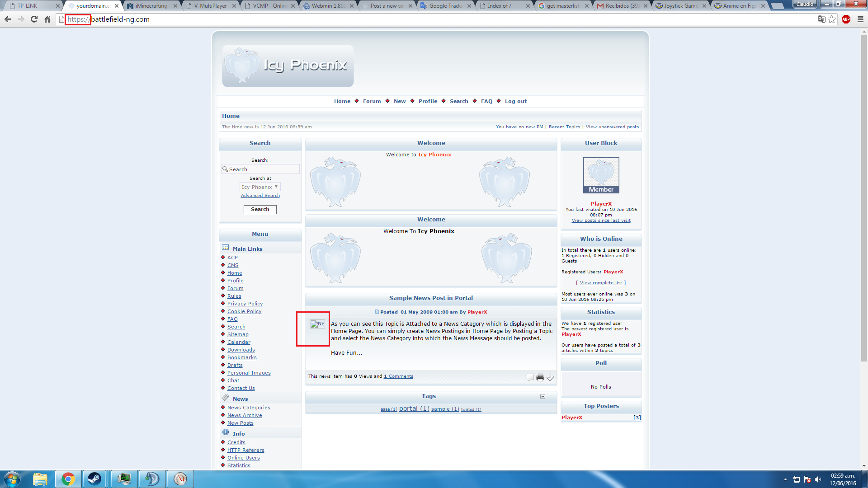Screen dimensions: 868x488
Task: Click the email-to-friend icon next to printer
Action: [550, 378]
